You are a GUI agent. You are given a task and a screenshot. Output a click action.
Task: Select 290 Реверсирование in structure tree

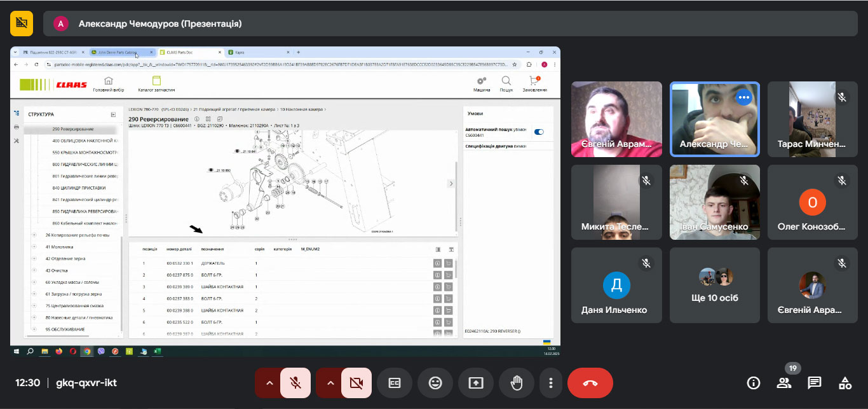pos(72,129)
